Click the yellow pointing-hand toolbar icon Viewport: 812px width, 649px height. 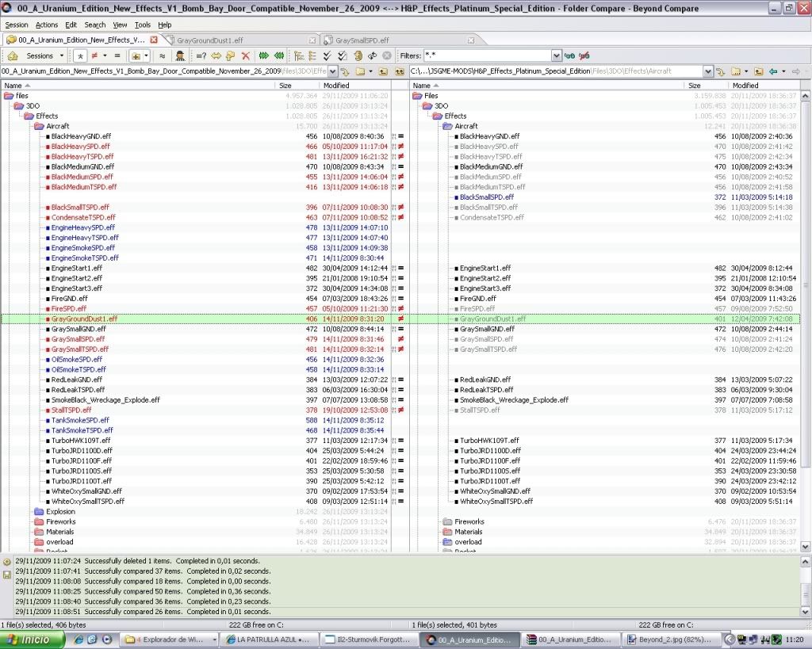click(x=231, y=56)
